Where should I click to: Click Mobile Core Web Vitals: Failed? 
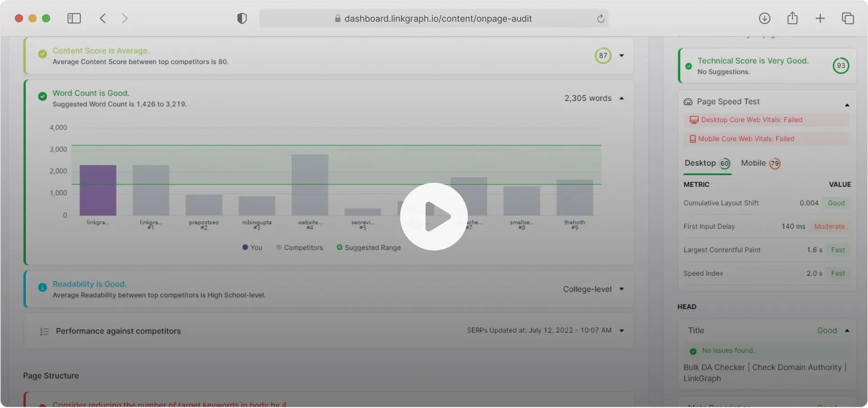746,139
